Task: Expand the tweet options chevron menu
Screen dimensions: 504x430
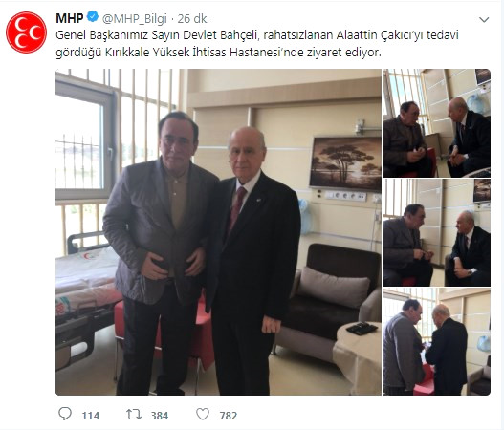Action: point(484,20)
